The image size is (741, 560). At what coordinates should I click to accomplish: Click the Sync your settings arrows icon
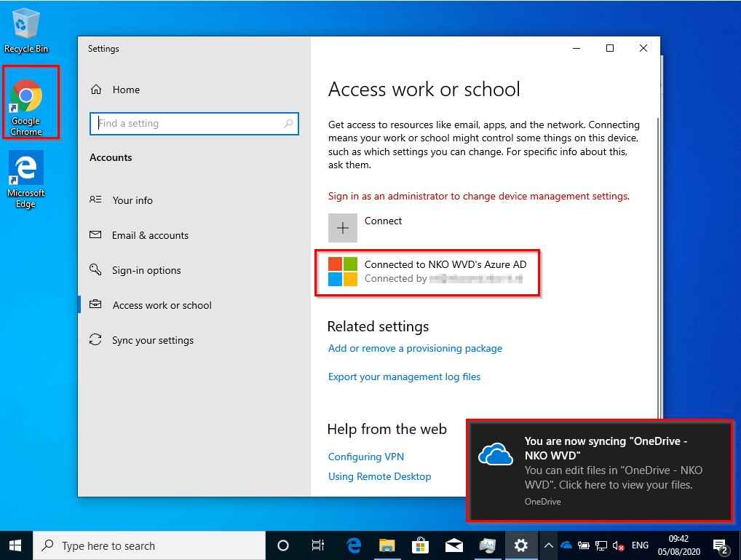[x=95, y=339]
